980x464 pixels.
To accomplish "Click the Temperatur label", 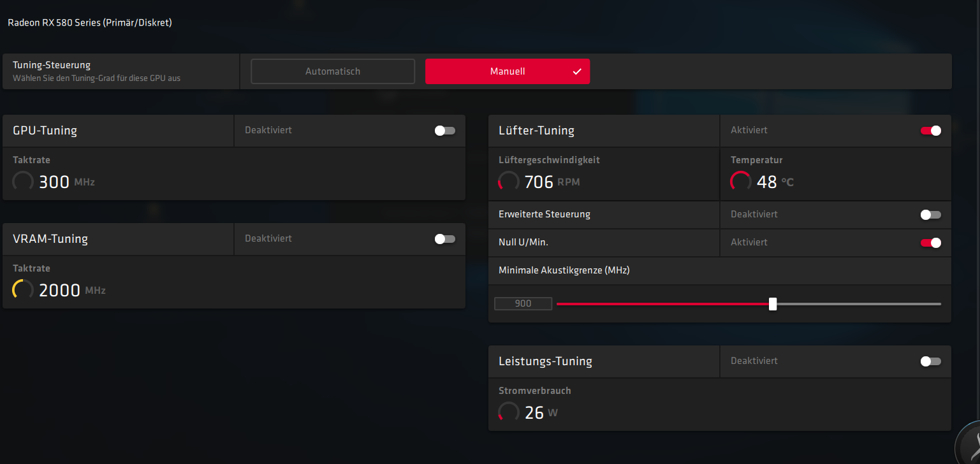I will coord(757,160).
